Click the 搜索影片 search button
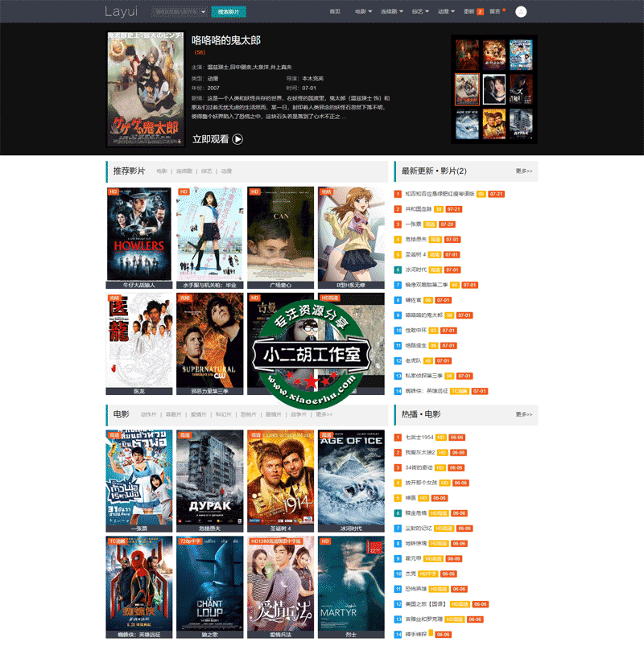 point(229,12)
